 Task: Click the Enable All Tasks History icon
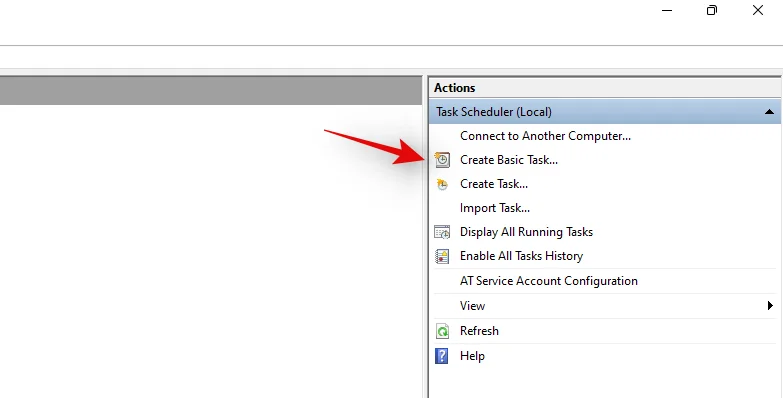click(442, 256)
